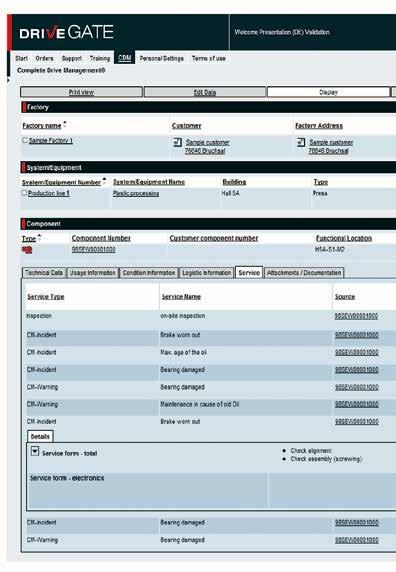Open source link for on-site inspection row
This screenshot has width=396, height=572.
point(356,316)
